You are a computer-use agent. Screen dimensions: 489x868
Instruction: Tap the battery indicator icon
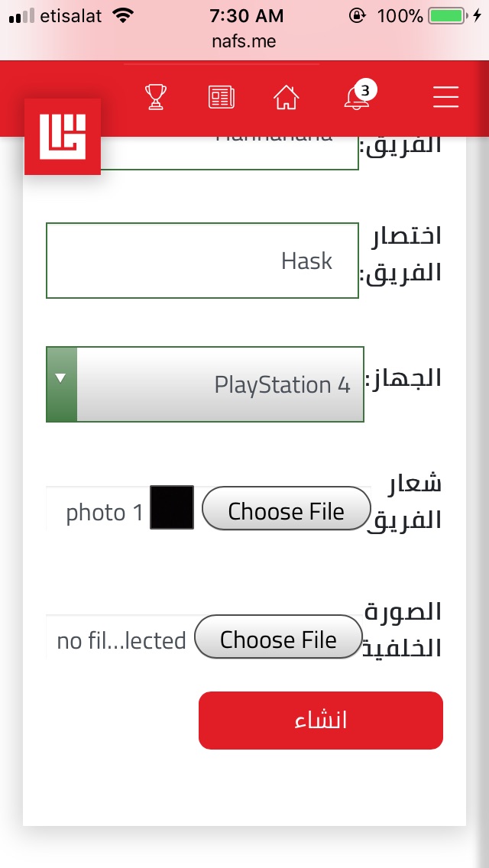pos(448,15)
